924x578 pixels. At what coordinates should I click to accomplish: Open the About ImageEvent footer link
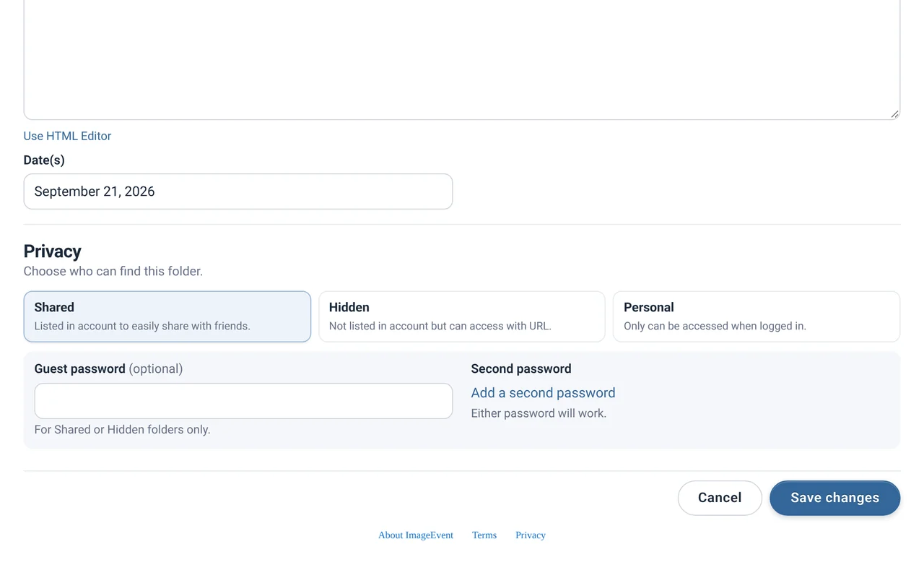point(416,535)
